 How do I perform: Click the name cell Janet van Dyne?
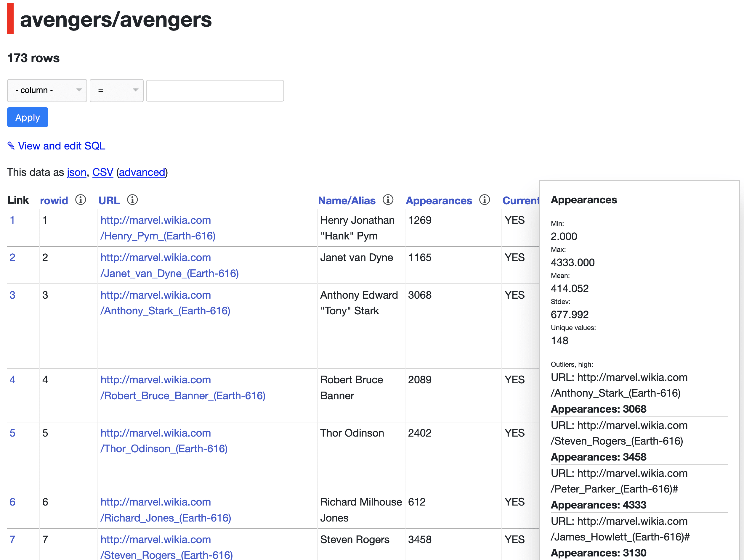pos(357,257)
